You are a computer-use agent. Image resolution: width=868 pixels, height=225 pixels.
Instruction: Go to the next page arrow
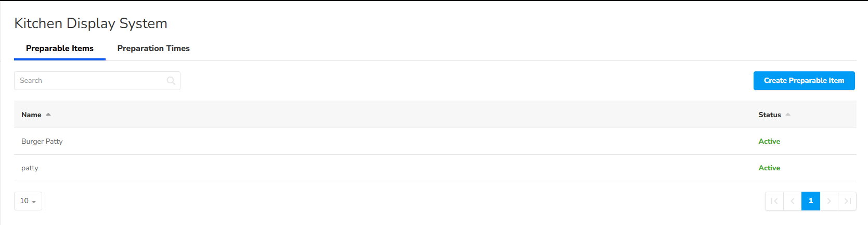(x=829, y=201)
